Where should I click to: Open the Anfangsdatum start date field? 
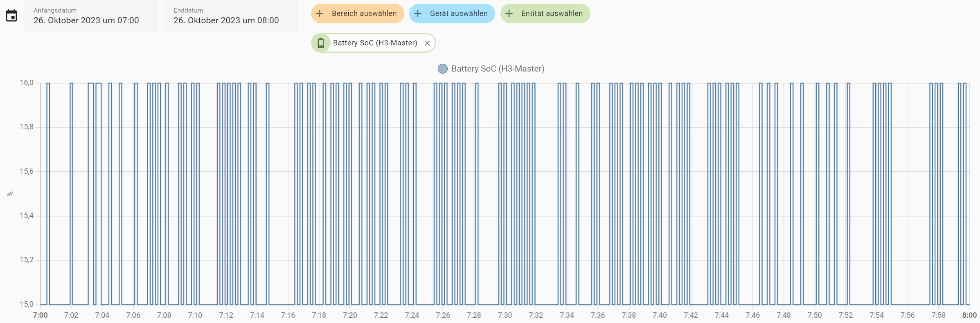pyautogui.click(x=91, y=16)
